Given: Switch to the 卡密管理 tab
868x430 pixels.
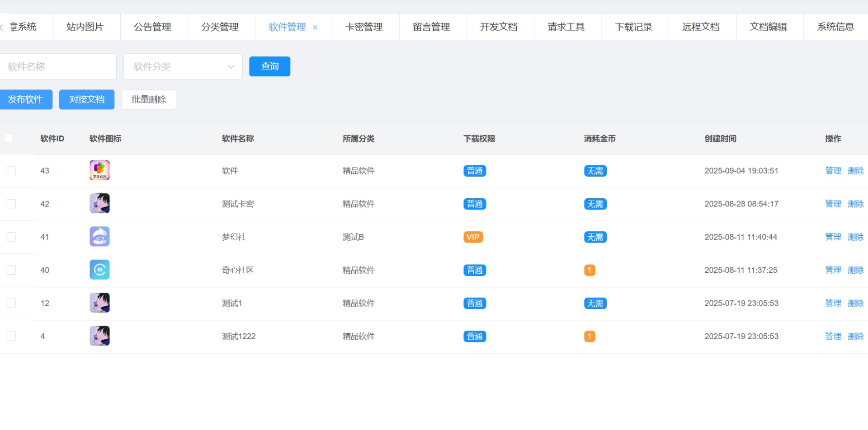Looking at the screenshot, I should (364, 27).
